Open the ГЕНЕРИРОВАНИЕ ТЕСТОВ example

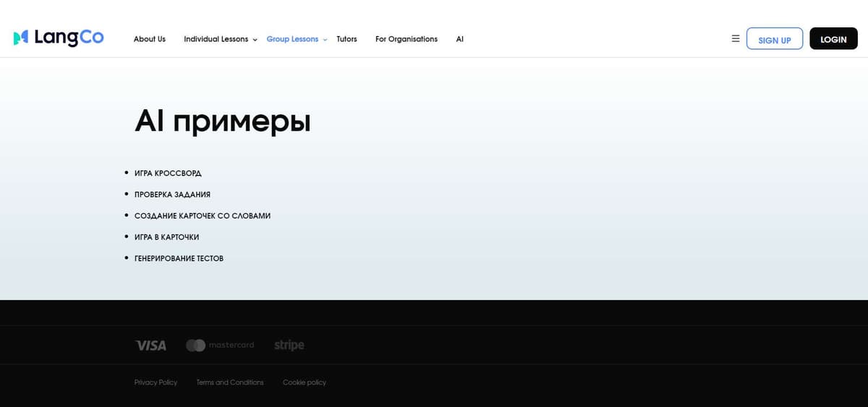(x=179, y=259)
